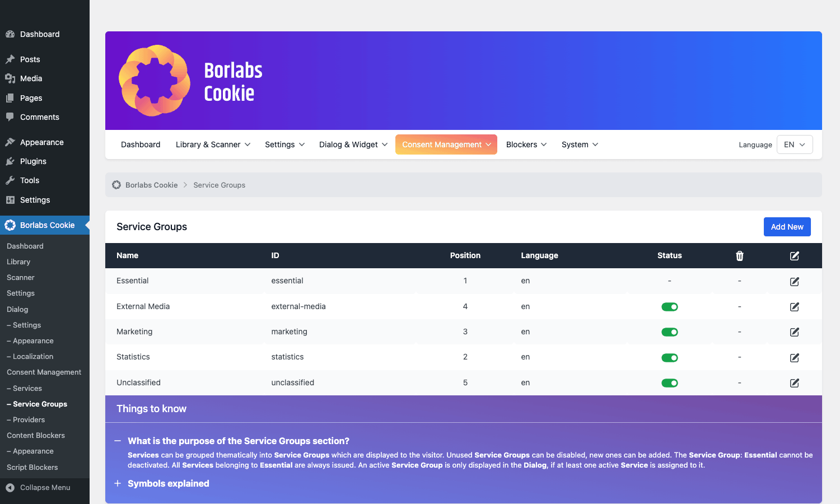Click the Comments bubble icon in the sidebar
Viewport: 840px width, 504px height.
pyautogui.click(x=10, y=117)
